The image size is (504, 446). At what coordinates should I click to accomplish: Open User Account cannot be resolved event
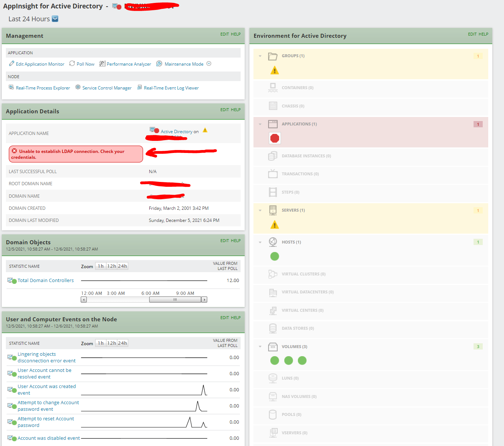(44, 374)
